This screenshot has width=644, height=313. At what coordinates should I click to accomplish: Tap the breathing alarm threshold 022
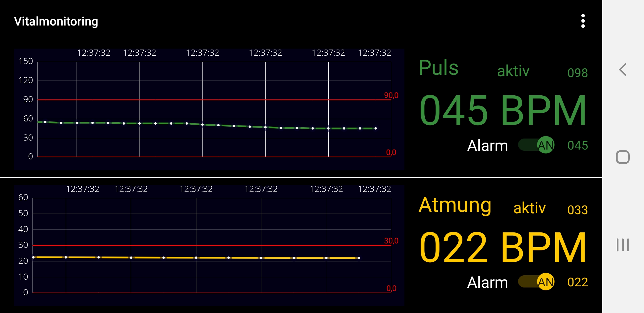(x=578, y=282)
